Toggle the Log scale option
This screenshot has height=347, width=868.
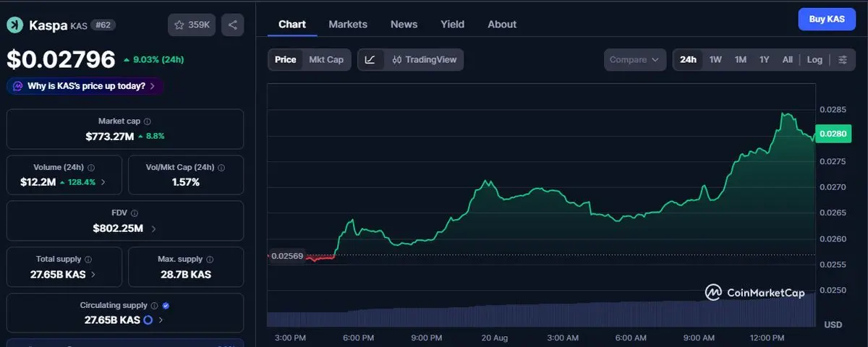[x=815, y=59]
